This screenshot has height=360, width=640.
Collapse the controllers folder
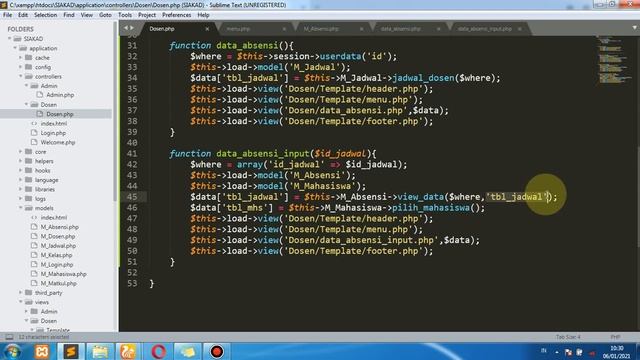click(x=21, y=76)
